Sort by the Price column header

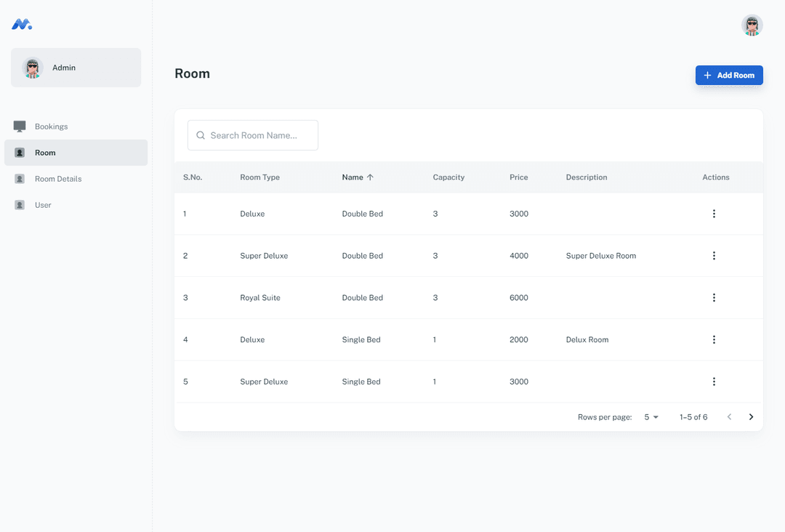tap(518, 177)
